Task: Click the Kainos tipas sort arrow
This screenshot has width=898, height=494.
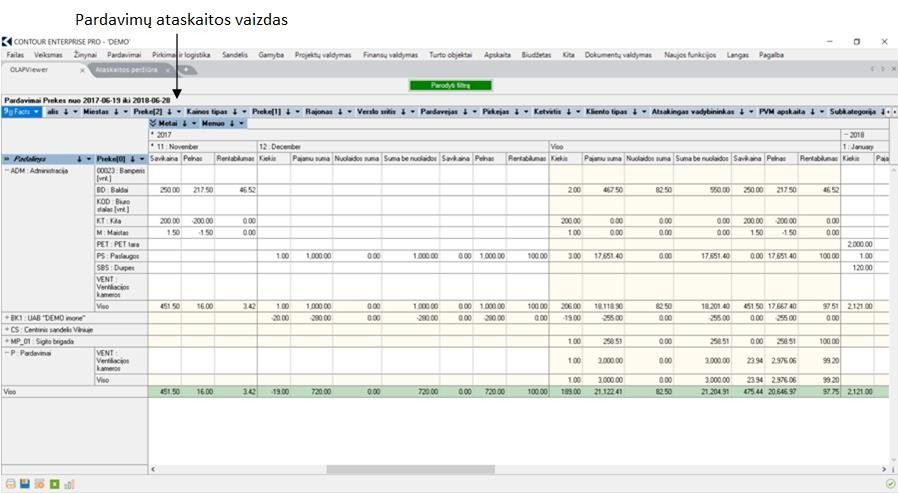Action: point(235,112)
